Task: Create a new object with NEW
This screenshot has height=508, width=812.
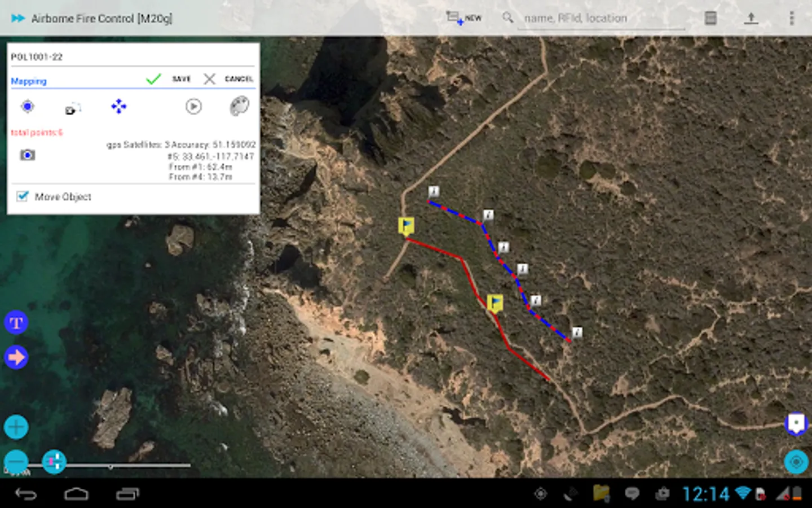Action: tap(464, 18)
